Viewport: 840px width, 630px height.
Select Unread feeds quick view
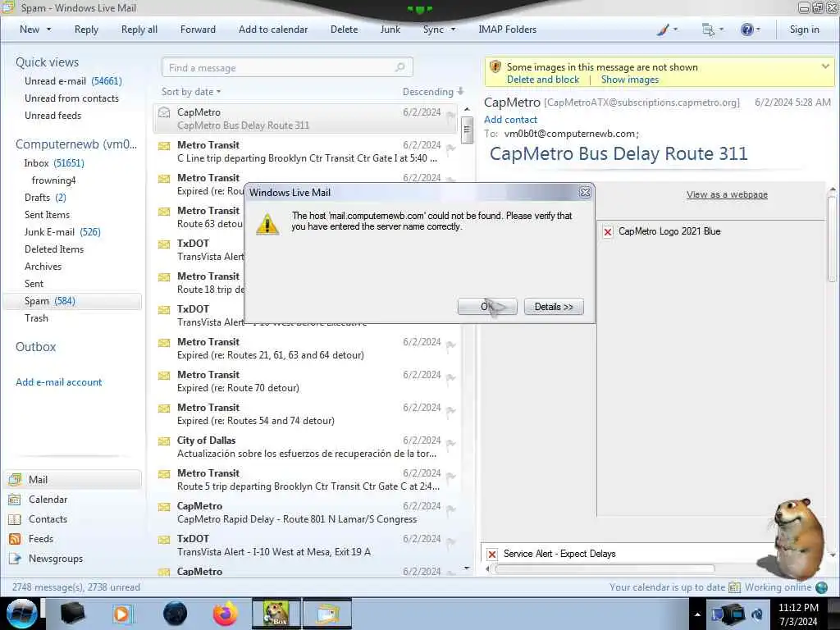tap(53, 115)
